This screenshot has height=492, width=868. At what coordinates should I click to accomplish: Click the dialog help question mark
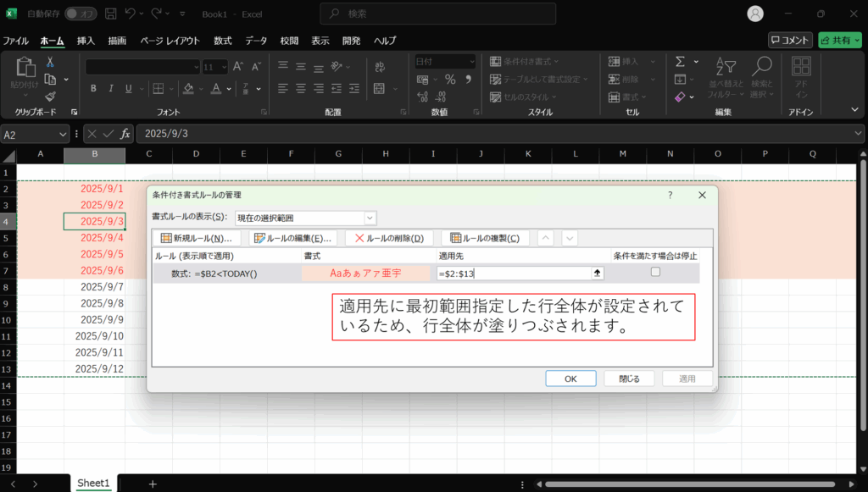coord(670,195)
